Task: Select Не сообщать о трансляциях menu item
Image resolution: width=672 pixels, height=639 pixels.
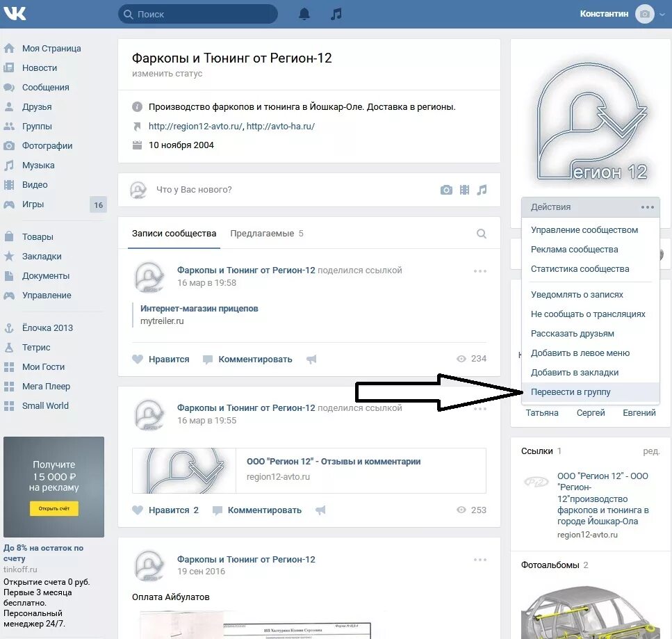Action: tap(590, 314)
